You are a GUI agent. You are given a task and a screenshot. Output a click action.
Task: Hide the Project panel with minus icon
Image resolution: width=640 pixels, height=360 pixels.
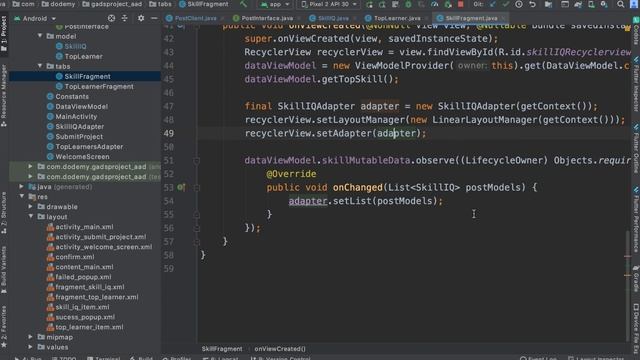(154, 18)
